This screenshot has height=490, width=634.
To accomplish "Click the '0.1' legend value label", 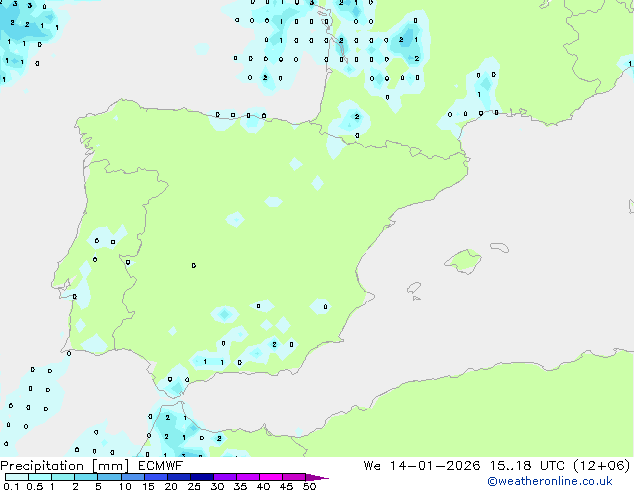I will point(11,486).
